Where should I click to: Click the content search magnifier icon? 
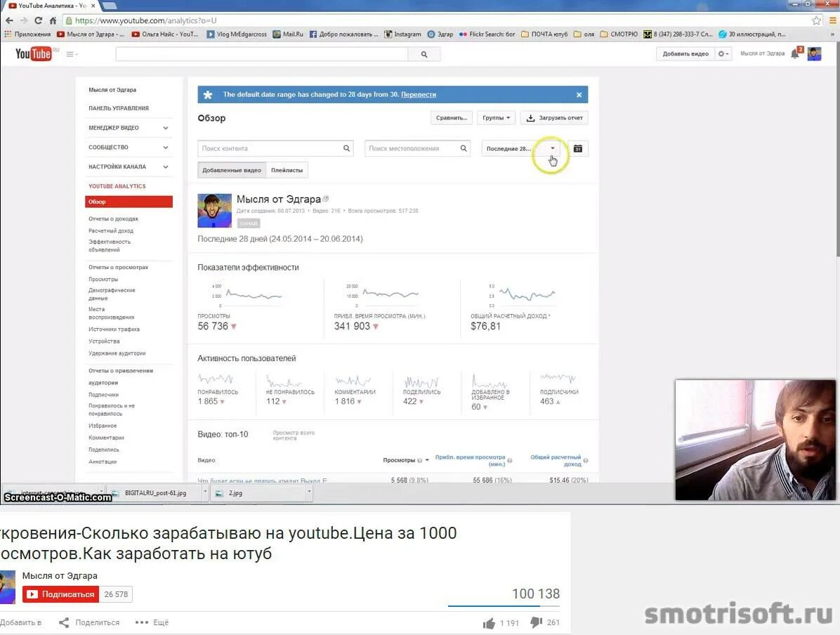(347, 148)
